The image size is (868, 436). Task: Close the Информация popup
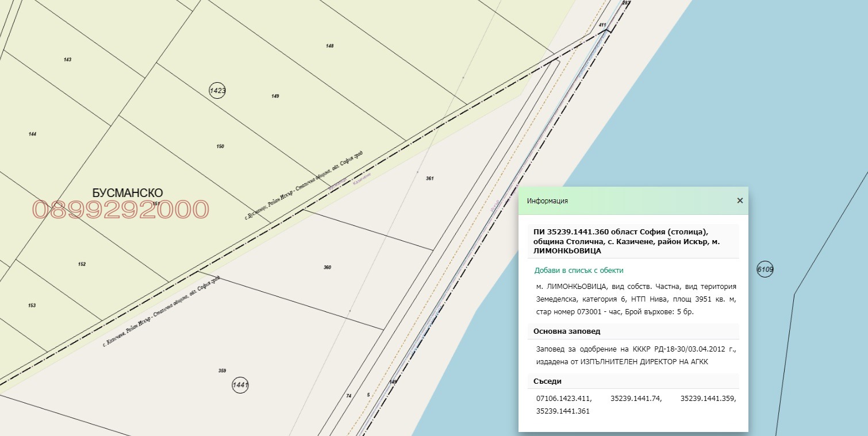740,200
